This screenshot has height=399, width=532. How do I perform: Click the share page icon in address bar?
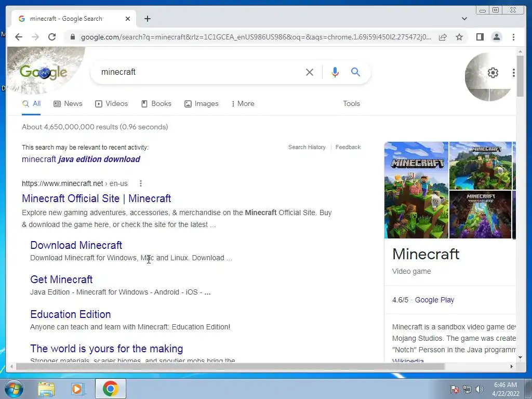click(443, 37)
